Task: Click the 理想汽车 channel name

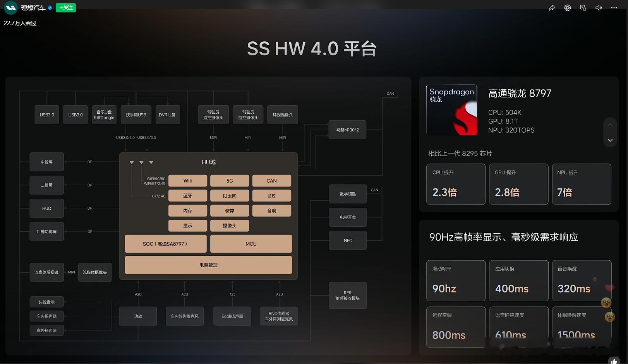Action: pos(33,8)
